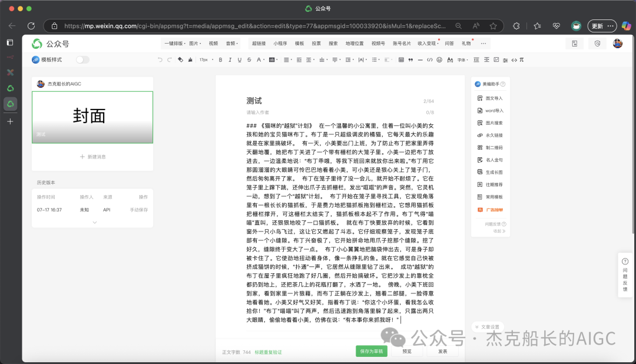Click the 投票 menu item
Image resolution: width=636 pixels, height=364 pixels.
(x=316, y=44)
